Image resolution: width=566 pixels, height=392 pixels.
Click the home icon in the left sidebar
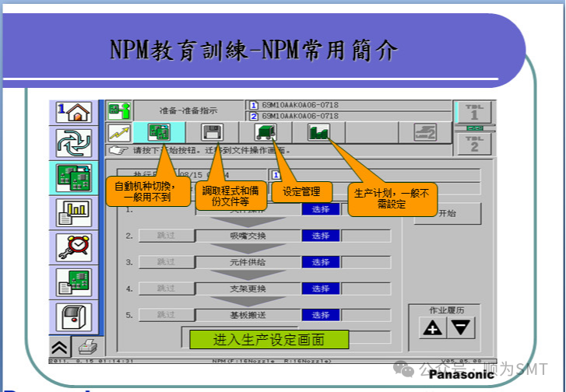75,112
